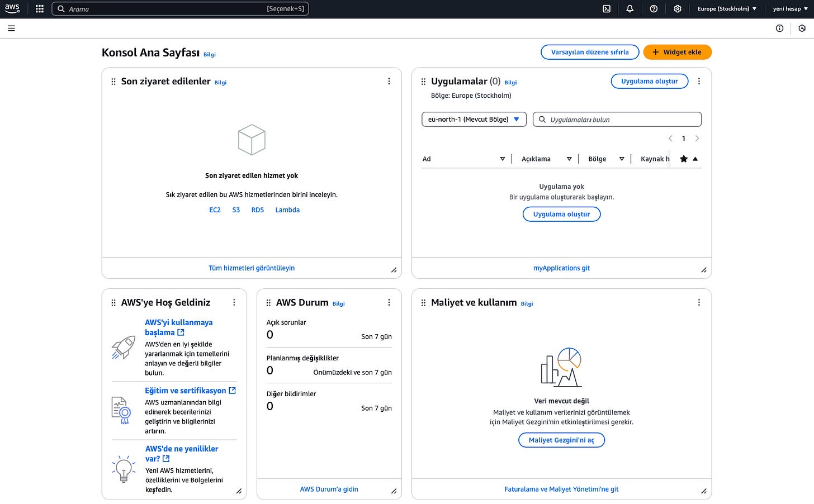Image resolution: width=814 pixels, height=504 pixels.
Task: Open the settings gear in top bar
Action: click(678, 9)
